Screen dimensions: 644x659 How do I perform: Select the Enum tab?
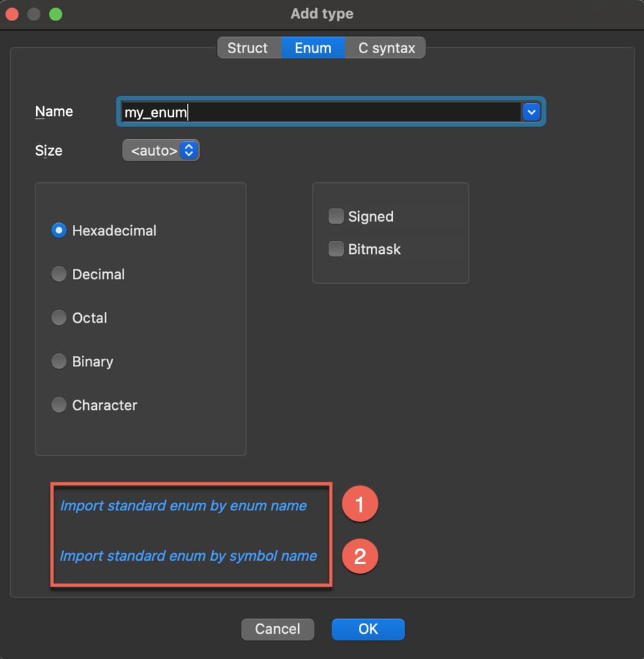point(313,48)
